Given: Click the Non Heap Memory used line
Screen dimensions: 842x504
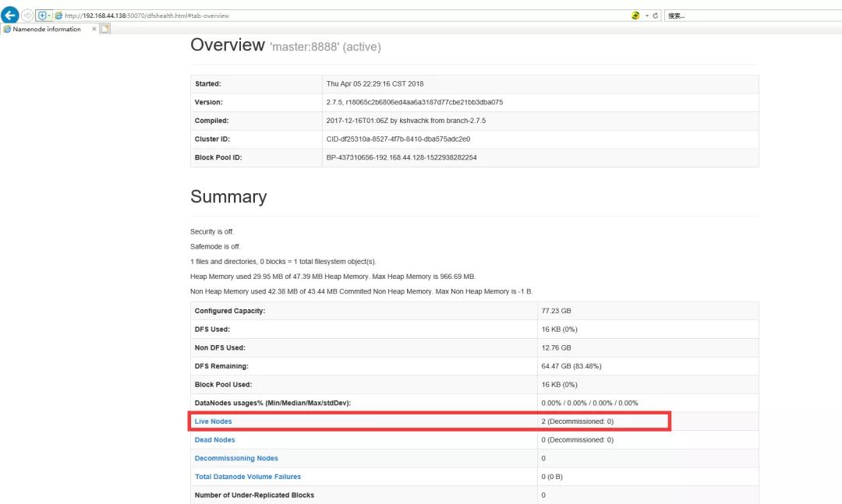Looking at the screenshot, I should click(362, 291).
